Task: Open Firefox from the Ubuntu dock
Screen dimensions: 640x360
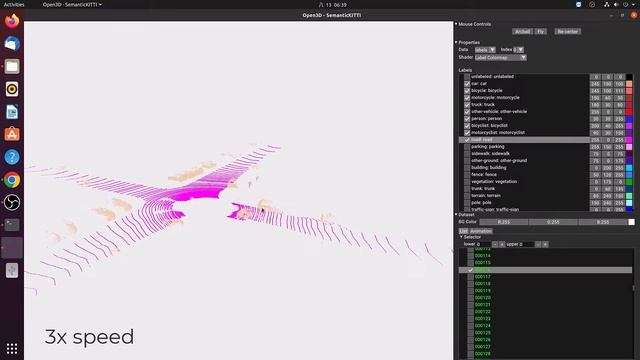Action: [12, 21]
